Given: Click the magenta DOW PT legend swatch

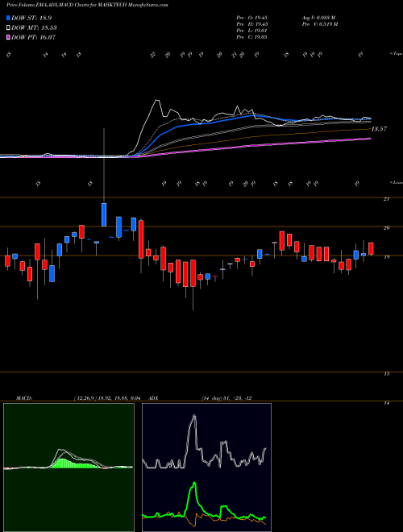Looking at the screenshot, I should [8, 37].
